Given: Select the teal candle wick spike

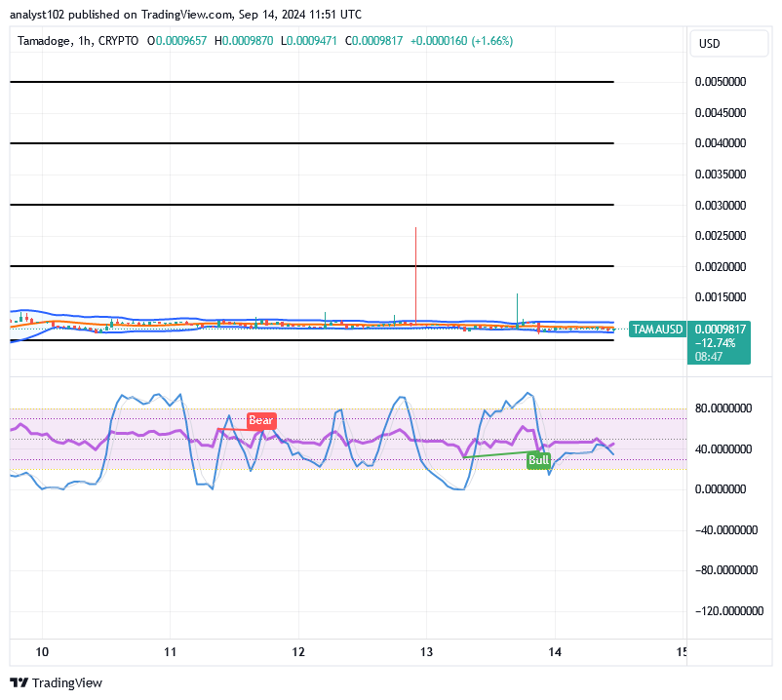Looking at the screenshot, I should pyautogui.click(x=518, y=305).
